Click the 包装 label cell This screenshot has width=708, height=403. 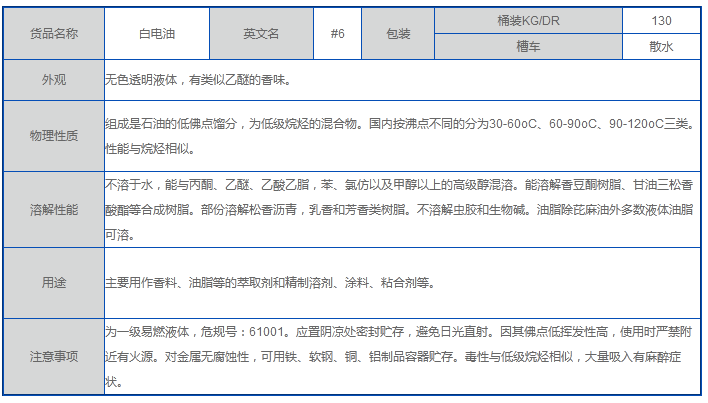(x=398, y=33)
